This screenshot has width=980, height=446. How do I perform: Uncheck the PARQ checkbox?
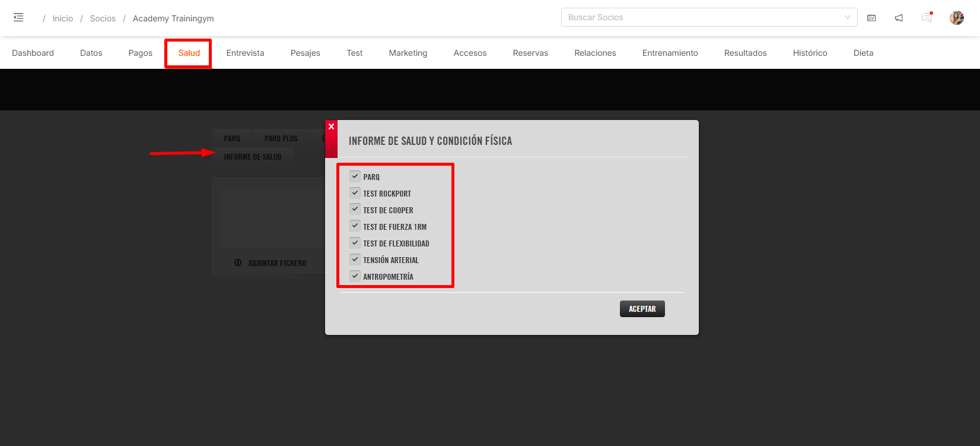pyautogui.click(x=355, y=176)
